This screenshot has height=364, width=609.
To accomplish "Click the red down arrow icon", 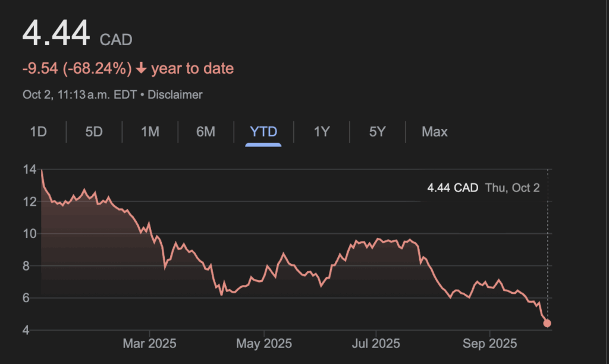I will point(141,69).
